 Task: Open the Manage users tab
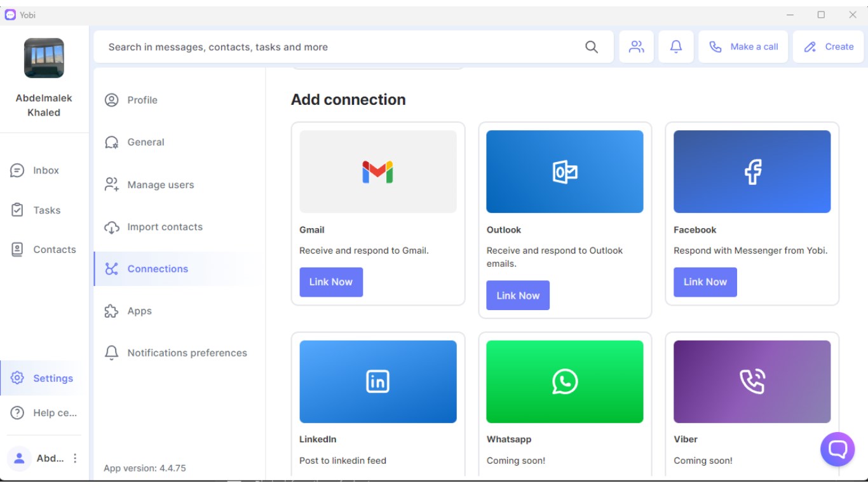(x=179, y=184)
